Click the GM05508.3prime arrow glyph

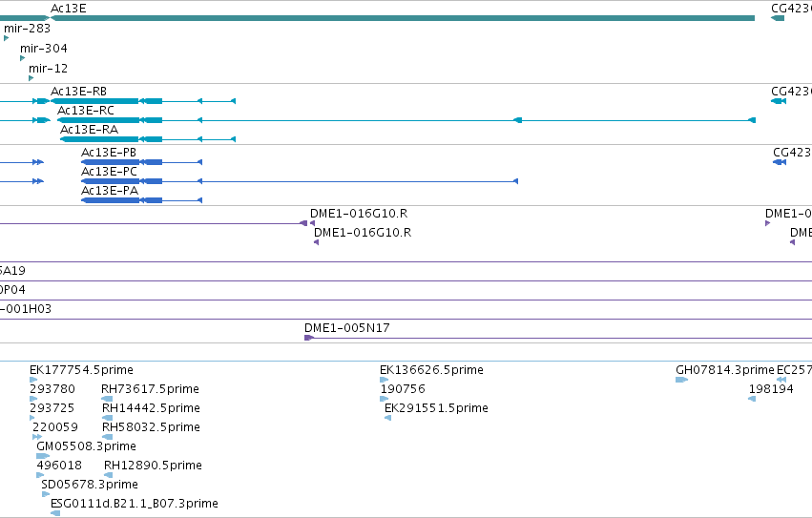(x=43, y=456)
